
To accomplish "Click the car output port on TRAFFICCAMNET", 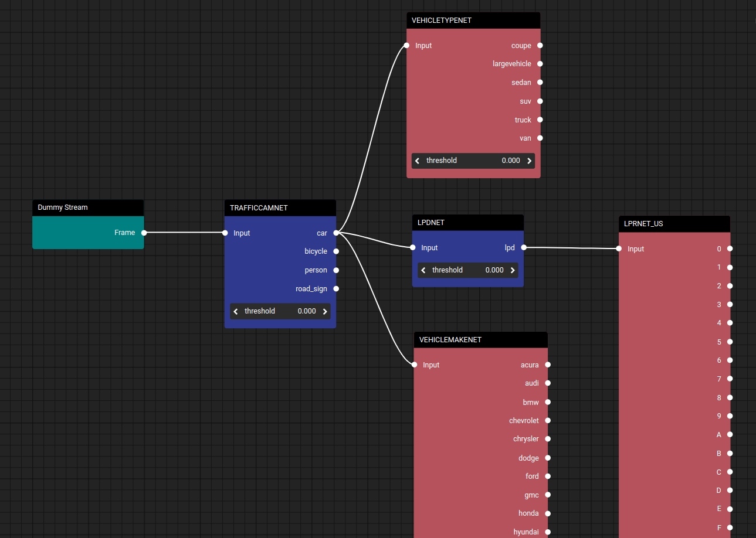I will coord(335,233).
